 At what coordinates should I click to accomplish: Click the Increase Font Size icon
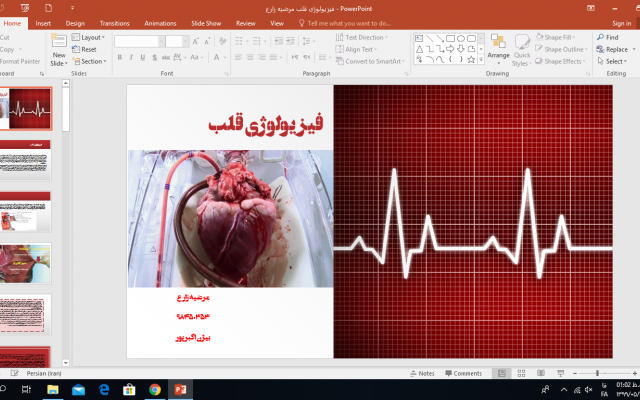pyautogui.click(x=196, y=41)
